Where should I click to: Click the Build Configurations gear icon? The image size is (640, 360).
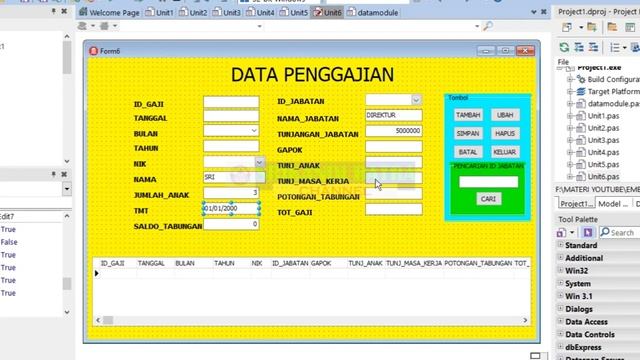[581, 80]
